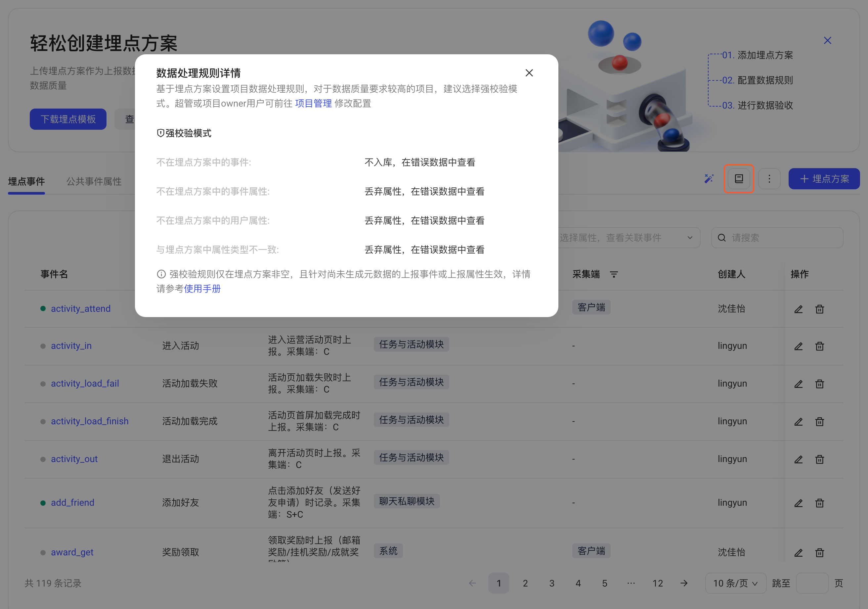Screen dimensions: 868x609
Task: Select page 3 in pagination
Action: 551,583
